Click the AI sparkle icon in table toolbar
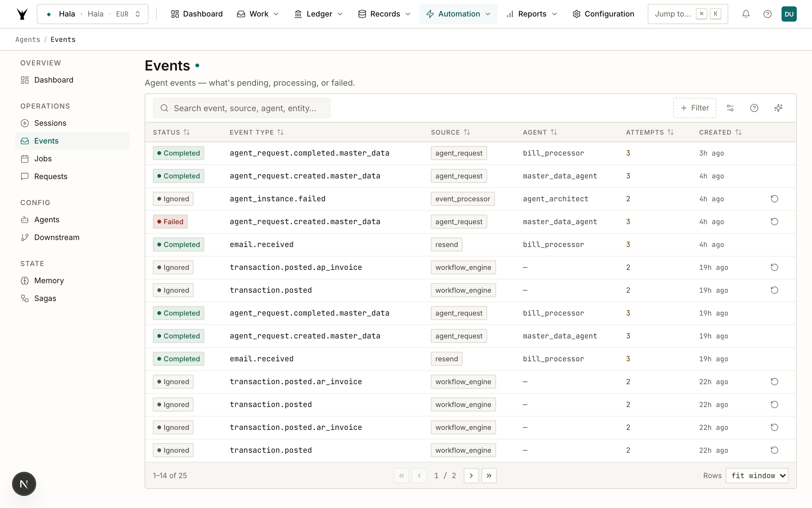Image resolution: width=812 pixels, height=508 pixels. click(778, 108)
